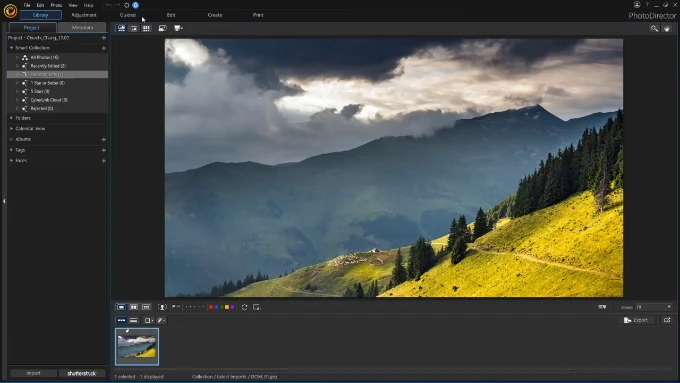Click the share icon next to Export
This screenshot has height=383, width=680.
tap(667, 320)
